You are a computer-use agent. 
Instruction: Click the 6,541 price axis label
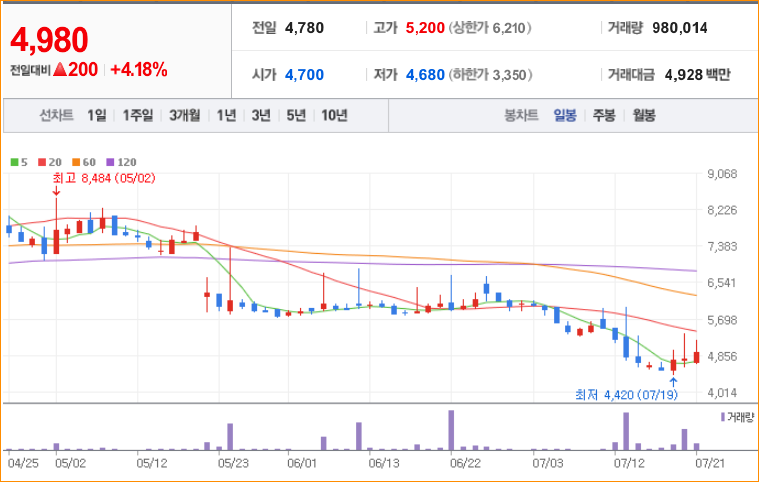point(722,283)
